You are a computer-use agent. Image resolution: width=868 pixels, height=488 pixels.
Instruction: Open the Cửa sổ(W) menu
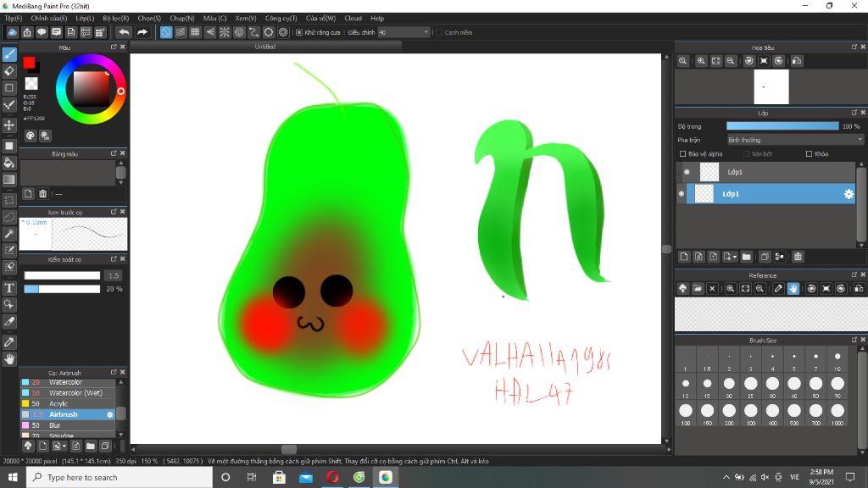[320, 19]
